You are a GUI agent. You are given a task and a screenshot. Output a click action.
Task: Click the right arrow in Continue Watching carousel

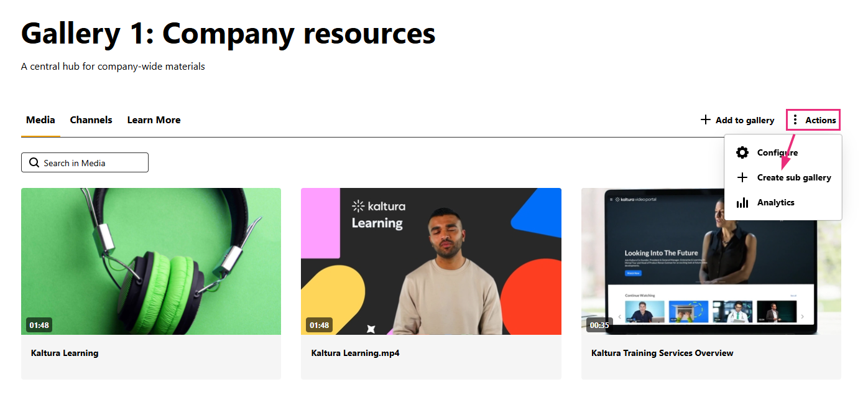pos(802,317)
